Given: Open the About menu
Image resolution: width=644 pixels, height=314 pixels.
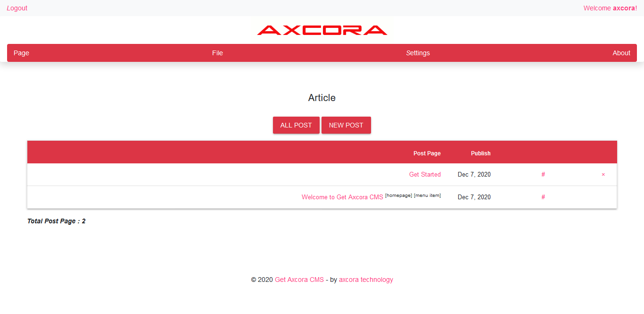Looking at the screenshot, I should point(621,53).
